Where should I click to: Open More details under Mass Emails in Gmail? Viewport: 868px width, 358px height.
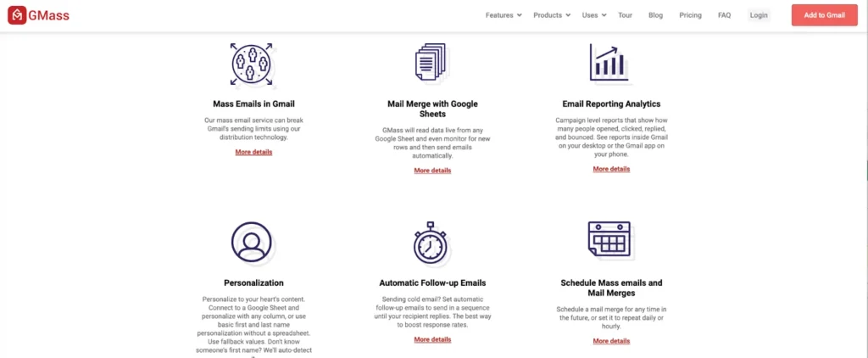(x=253, y=152)
